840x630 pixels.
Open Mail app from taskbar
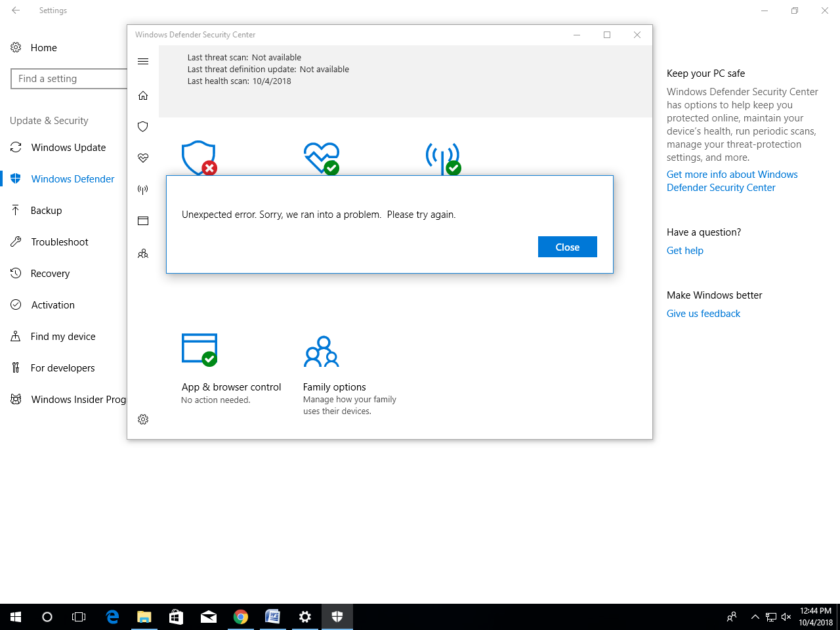209,617
